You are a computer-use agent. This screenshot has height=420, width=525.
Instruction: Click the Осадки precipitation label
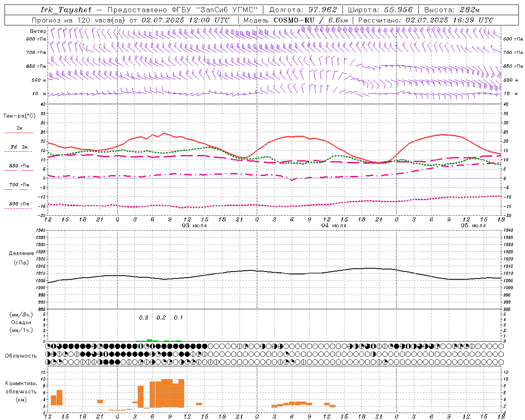(21, 322)
